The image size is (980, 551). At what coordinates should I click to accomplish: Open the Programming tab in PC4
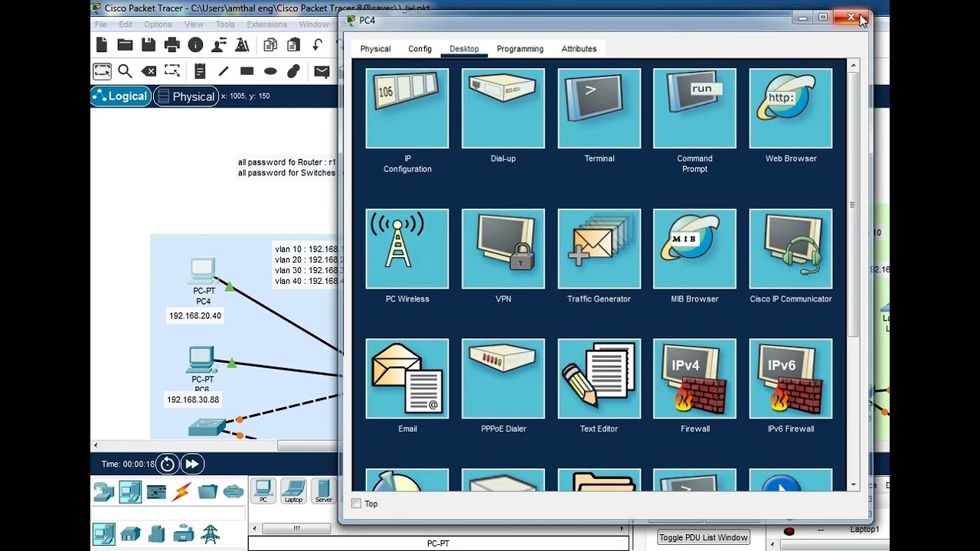tap(520, 48)
